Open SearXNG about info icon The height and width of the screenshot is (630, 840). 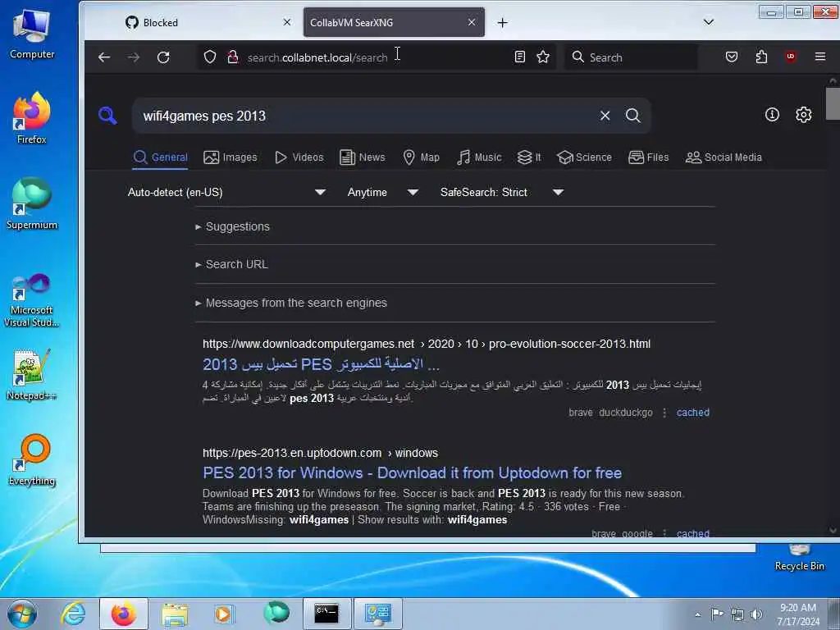(x=772, y=114)
